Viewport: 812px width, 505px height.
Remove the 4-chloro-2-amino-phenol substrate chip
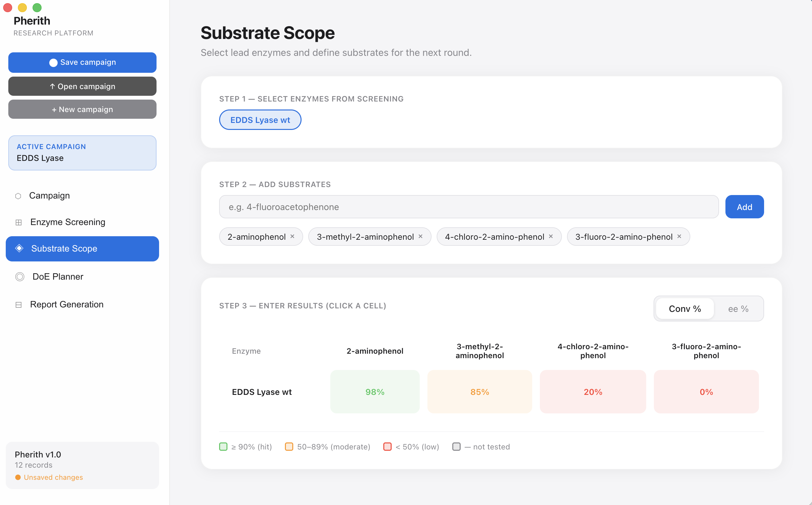click(551, 236)
